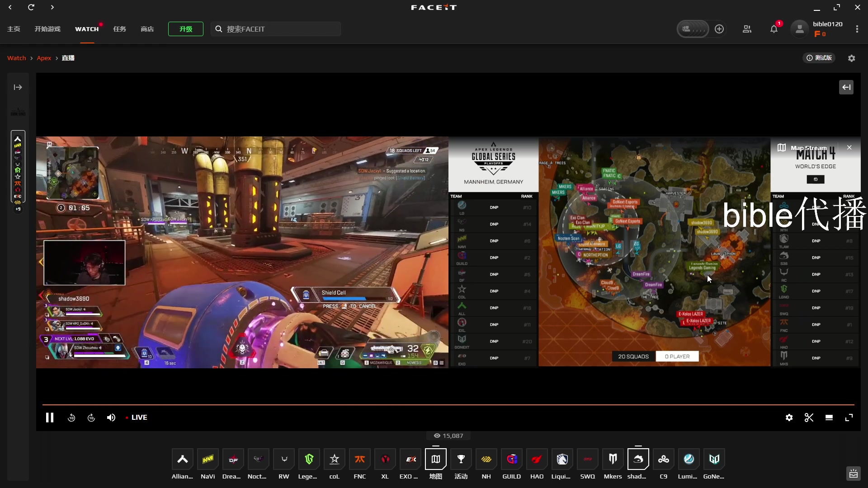Open the event trophy stream (活动)
868x488 pixels.
(x=461, y=459)
